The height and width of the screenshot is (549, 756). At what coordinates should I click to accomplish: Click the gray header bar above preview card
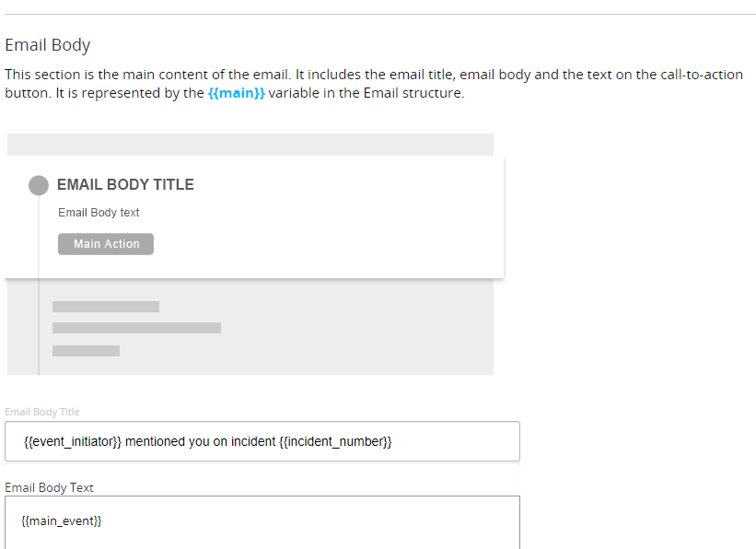click(250, 145)
